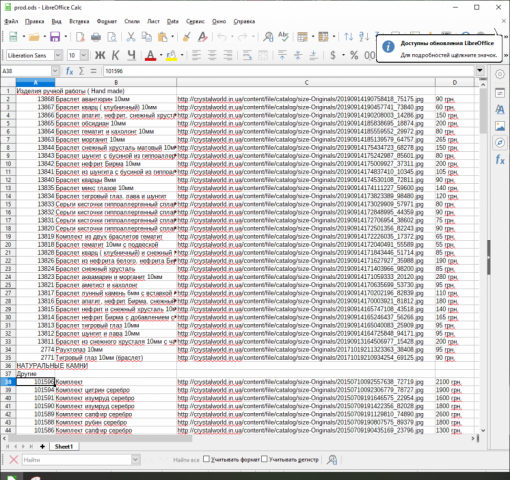Apply percent format icon
Image resolution: width=510 pixels, height=480 pixels.
coord(354,55)
